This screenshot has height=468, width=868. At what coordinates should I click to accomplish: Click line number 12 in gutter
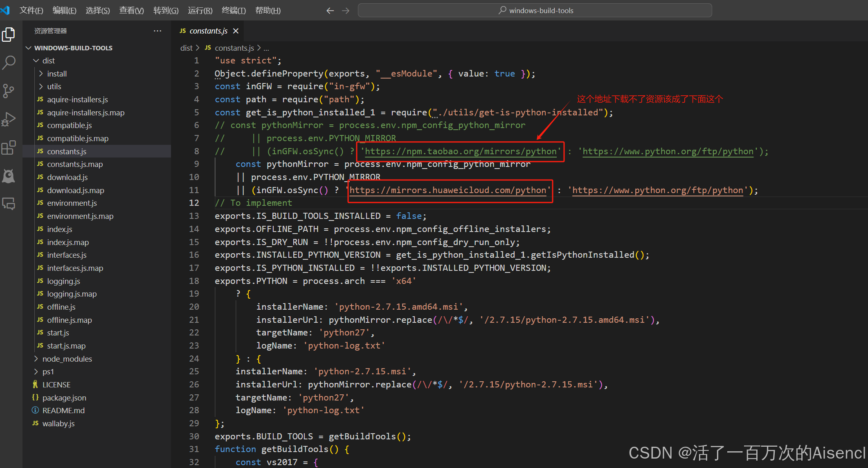[x=194, y=203]
